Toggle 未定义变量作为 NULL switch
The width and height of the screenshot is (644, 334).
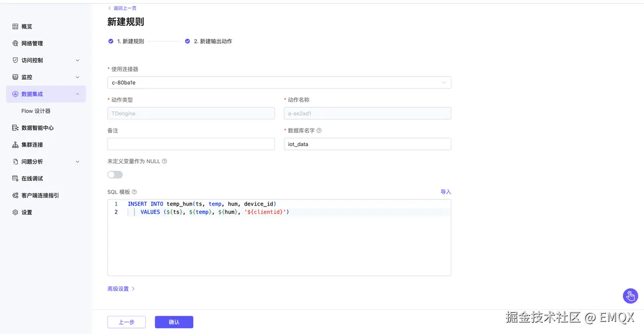(x=115, y=175)
